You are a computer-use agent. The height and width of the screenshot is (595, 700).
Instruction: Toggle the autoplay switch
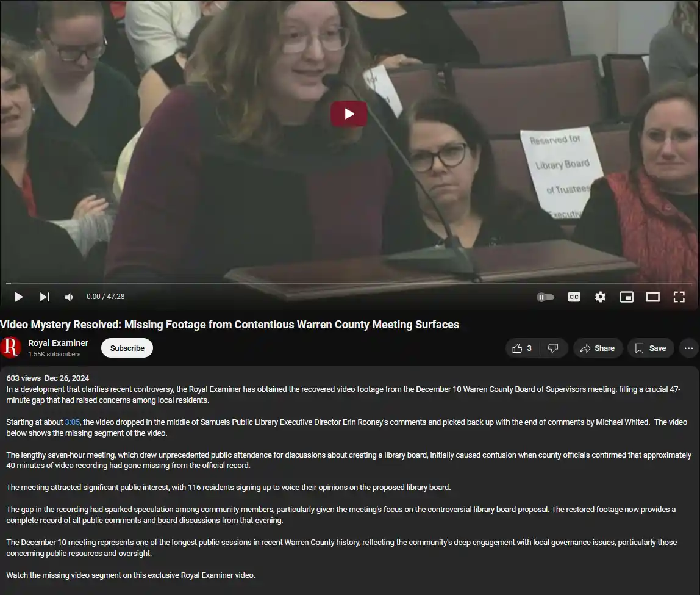point(546,297)
